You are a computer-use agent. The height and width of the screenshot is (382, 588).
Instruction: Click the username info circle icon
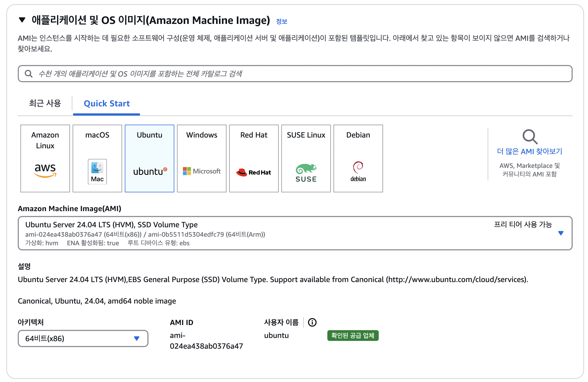[x=312, y=322]
